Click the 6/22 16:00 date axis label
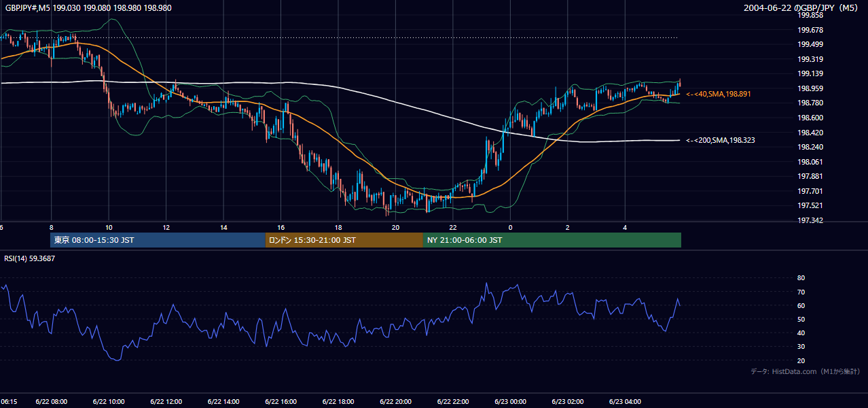 (x=281, y=402)
